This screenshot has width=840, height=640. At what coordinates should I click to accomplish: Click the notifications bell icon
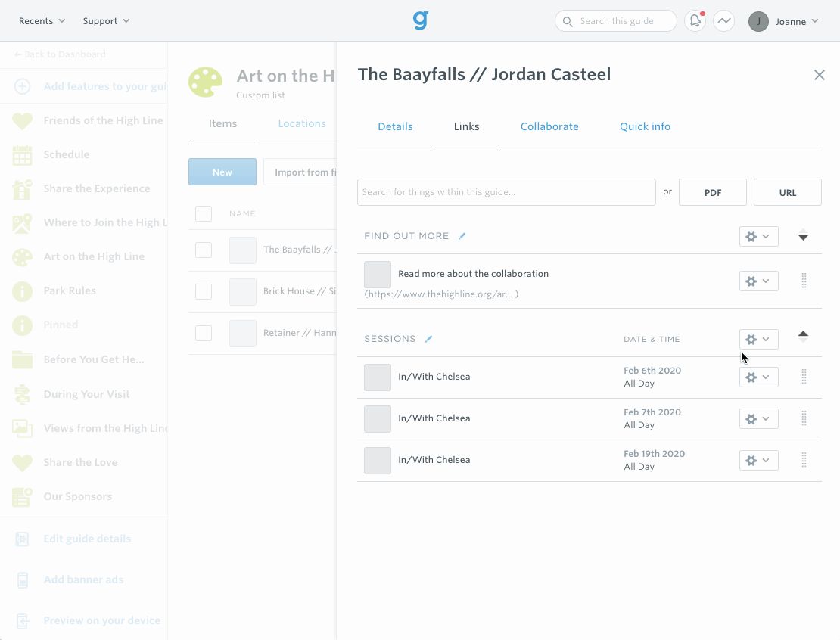[695, 20]
